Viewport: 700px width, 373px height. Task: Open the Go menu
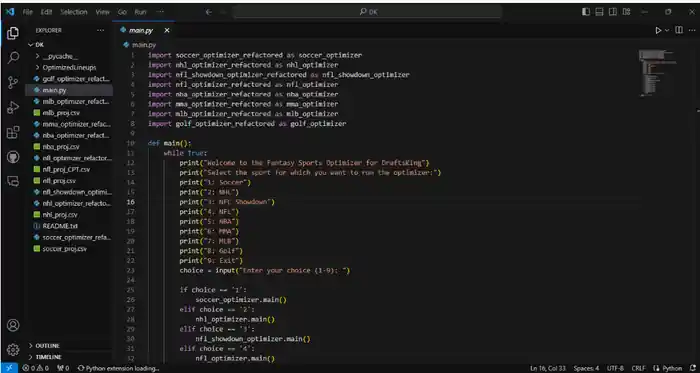pyautogui.click(x=122, y=12)
